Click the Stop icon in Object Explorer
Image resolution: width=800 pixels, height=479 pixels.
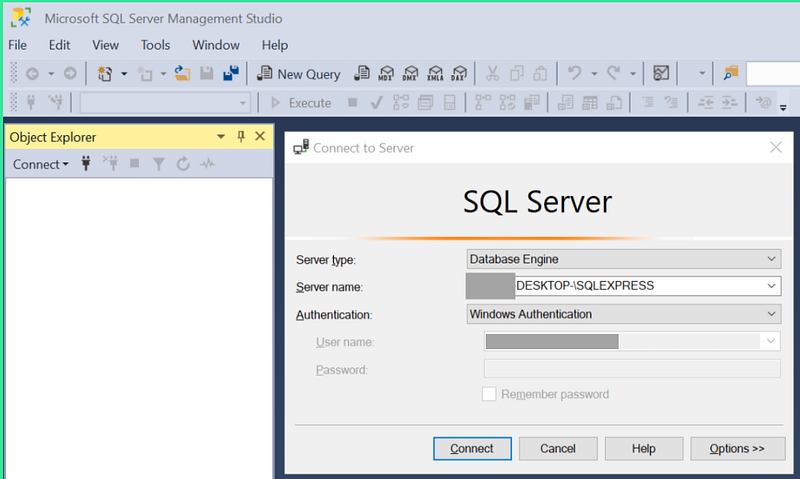pyautogui.click(x=135, y=164)
